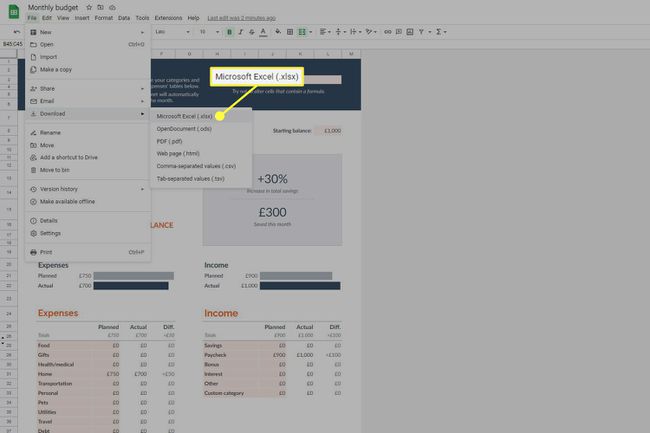Select Add a shortcut to Drive

[x=88, y=157]
